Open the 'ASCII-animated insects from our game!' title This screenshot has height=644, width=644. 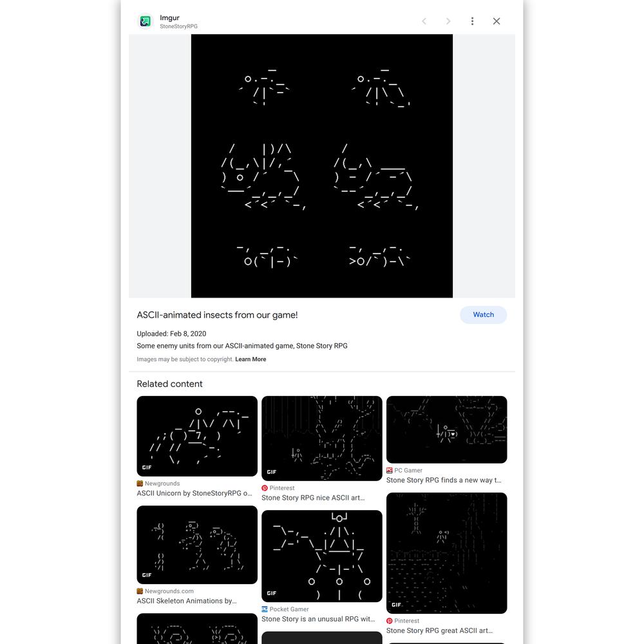pos(217,315)
